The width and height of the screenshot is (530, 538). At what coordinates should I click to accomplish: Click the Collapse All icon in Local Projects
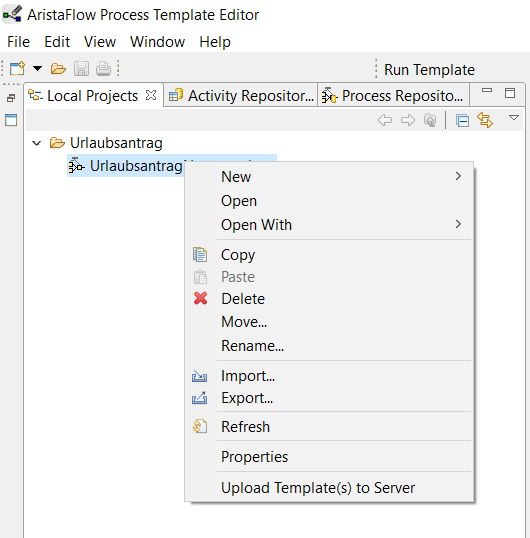(x=462, y=120)
